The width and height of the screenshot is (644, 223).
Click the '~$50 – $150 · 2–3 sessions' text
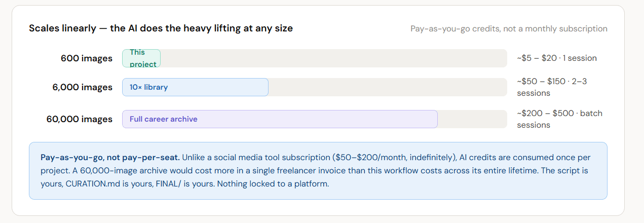click(x=552, y=87)
